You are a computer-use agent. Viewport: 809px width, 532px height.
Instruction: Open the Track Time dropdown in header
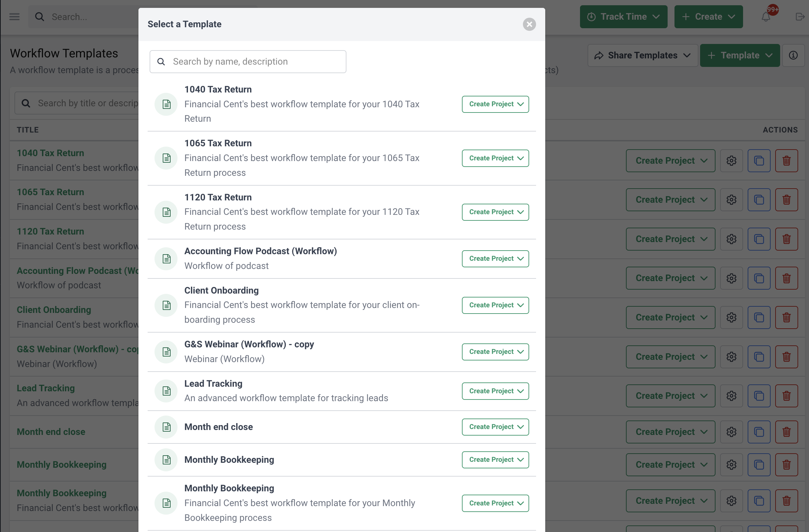click(623, 17)
